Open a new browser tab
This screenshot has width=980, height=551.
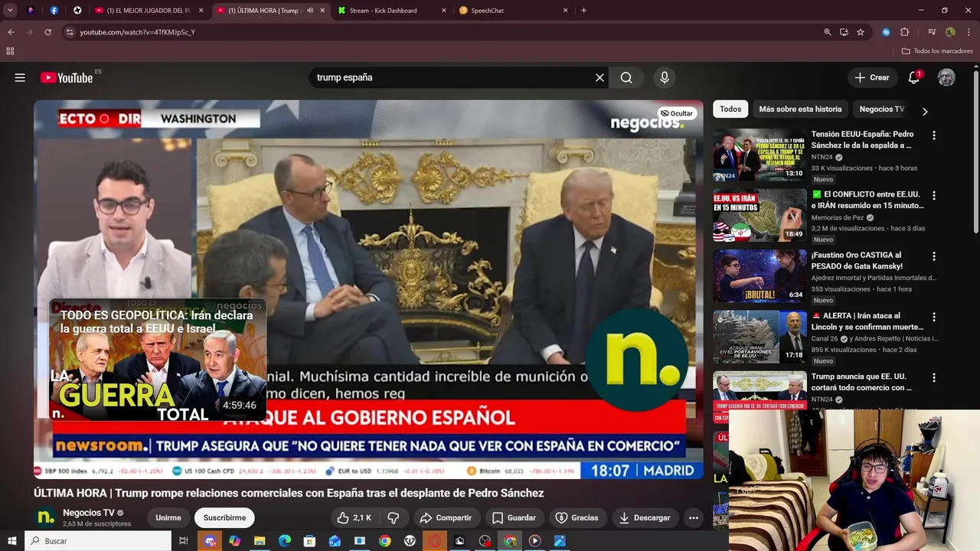point(583,11)
